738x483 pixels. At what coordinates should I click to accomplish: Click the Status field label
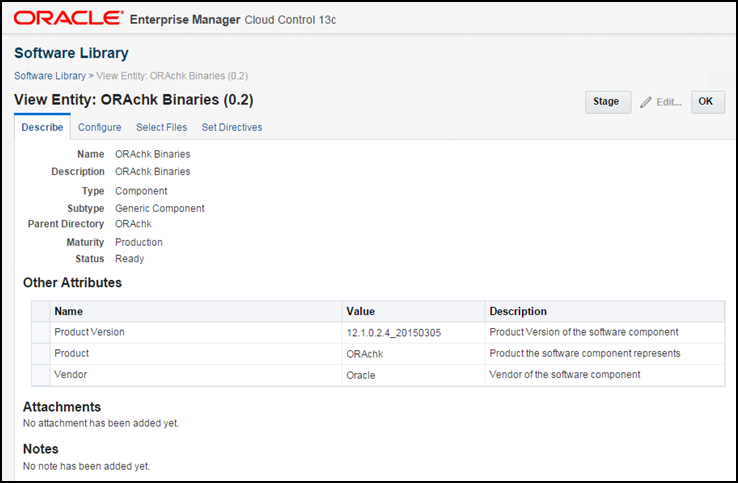(x=90, y=259)
